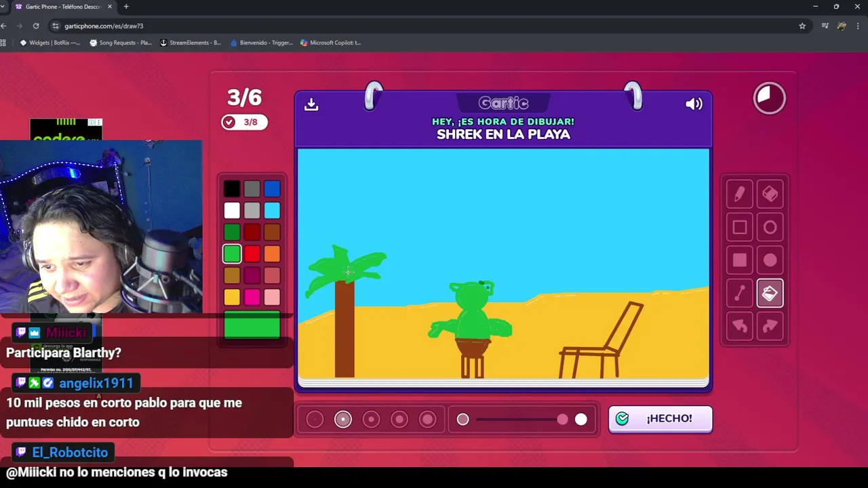
Task: Open the Microsoft Copilot bookmark
Action: pyautogui.click(x=331, y=43)
